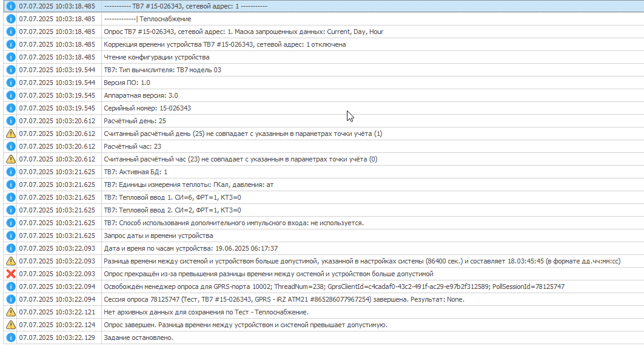Click warning icon for 'Опрос завершен' entry

pyautogui.click(x=10, y=325)
